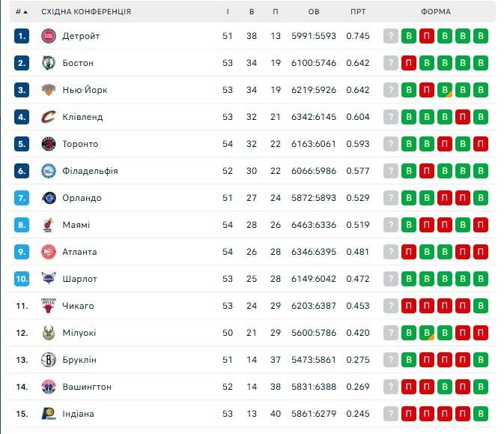Image resolution: width=504 pixels, height=434 pixels.
Task: Click the ФОРМА column header
Action: coord(436,12)
